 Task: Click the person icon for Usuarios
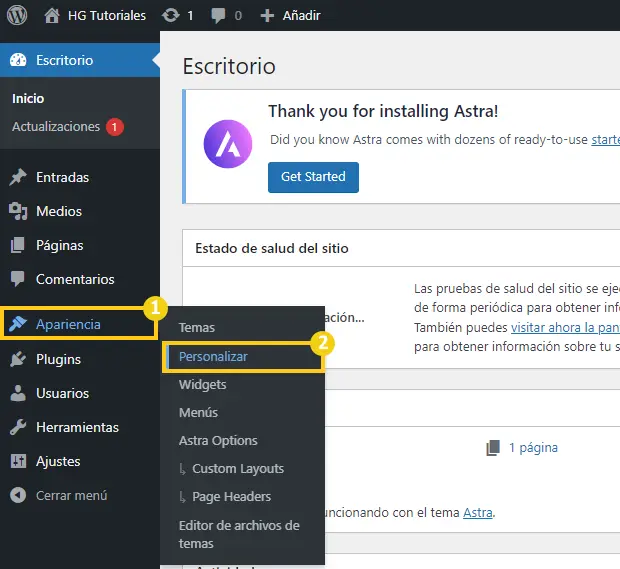pos(18,393)
